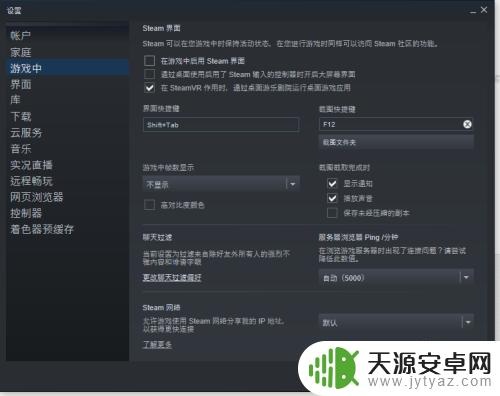
Task: Clear the F12 screenshot shortcut field
Action: pyautogui.click(x=467, y=124)
